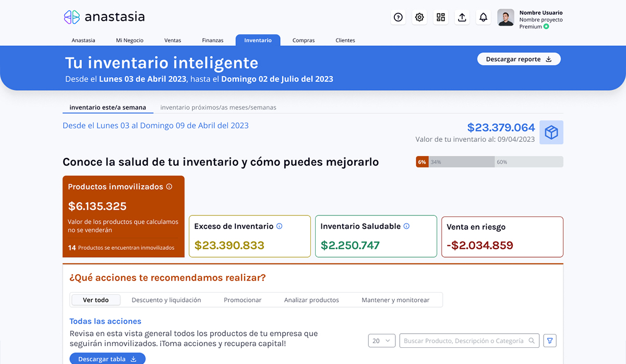Viewport: 626px width, 364px height.
Task: Click the 60% light progress segment
Action: tap(529, 162)
